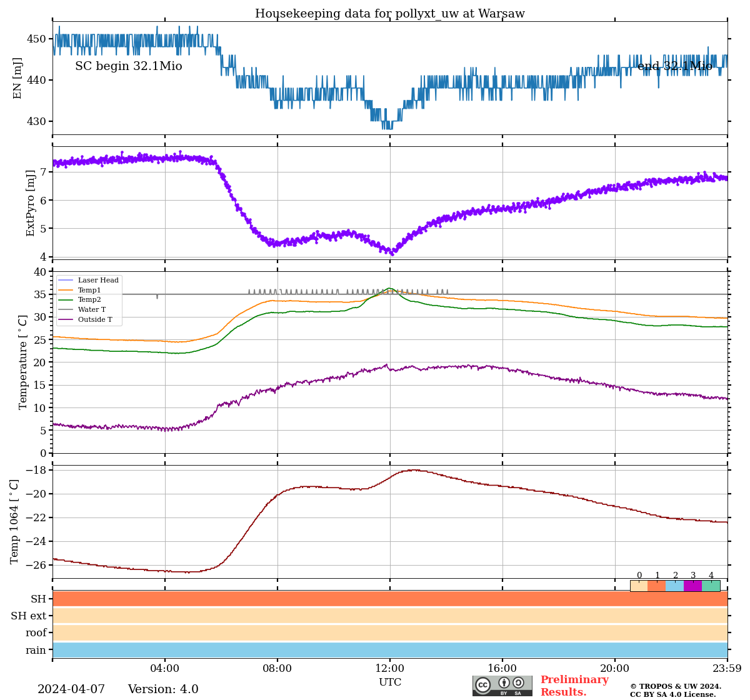The image size is (750, 700).
Task: Click the share-alike SA icon
Action: click(x=518, y=683)
